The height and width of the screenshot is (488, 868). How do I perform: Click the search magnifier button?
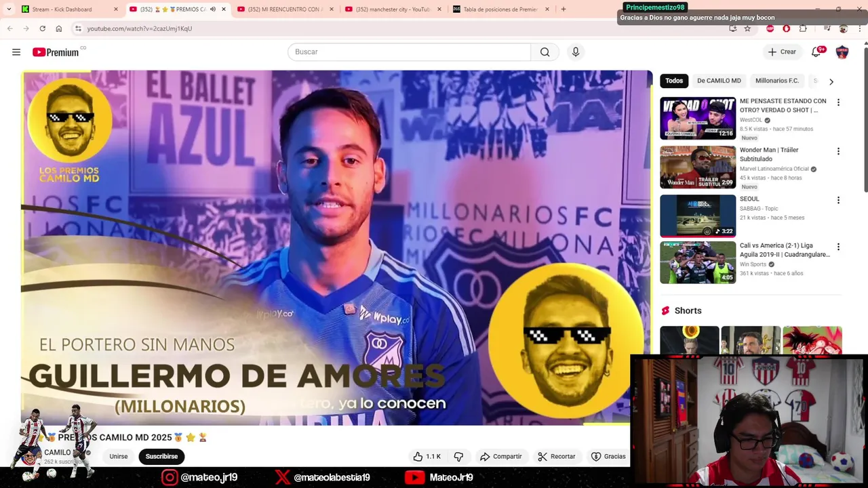[545, 52]
